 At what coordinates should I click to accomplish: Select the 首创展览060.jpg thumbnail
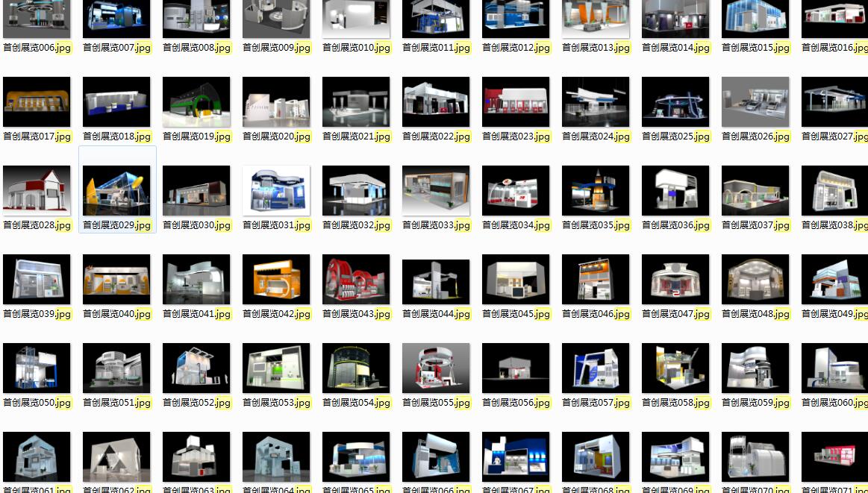pyautogui.click(x=834, y=368)
